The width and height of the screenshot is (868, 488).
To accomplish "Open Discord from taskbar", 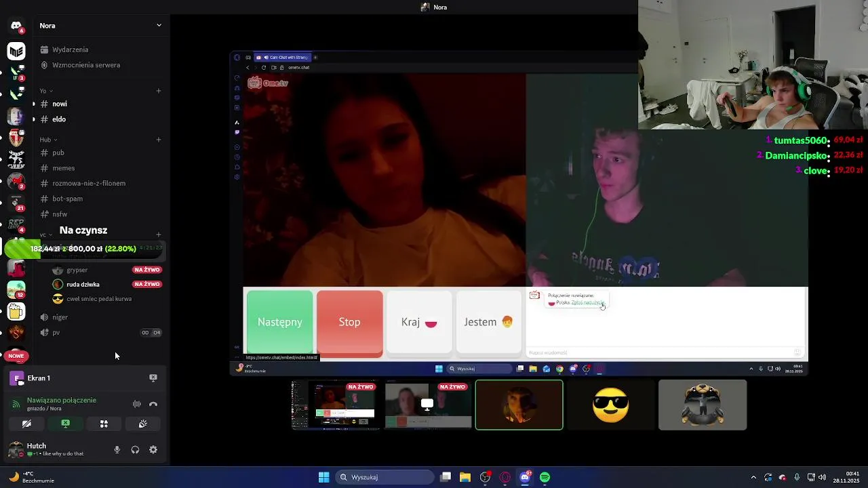I will click(x=525, y=477).
